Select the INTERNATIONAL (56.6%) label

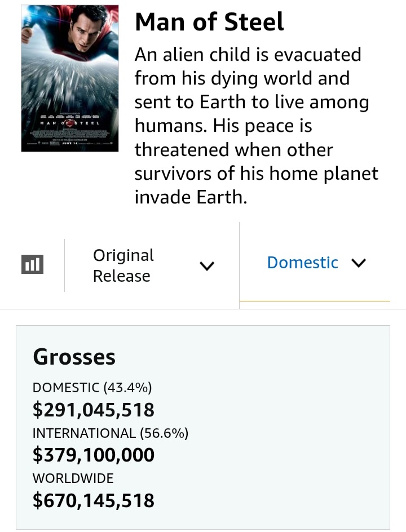[x=110, y=433]
